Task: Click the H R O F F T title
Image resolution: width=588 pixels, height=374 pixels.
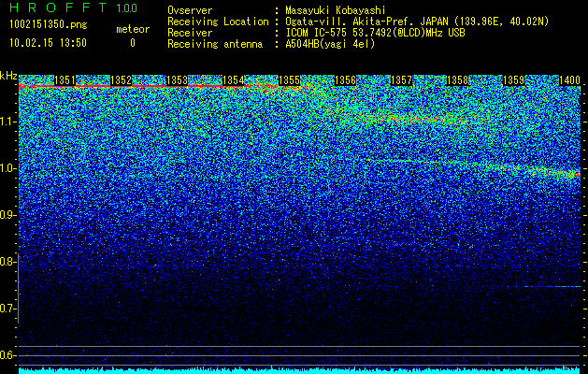Action: (x=58, y=7)
